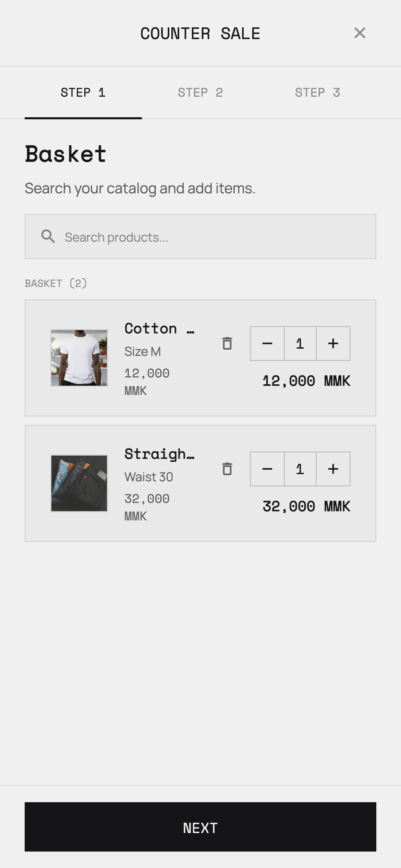Click the search magnifier icon
401x868 pixels.
click(x=48, y=237)
